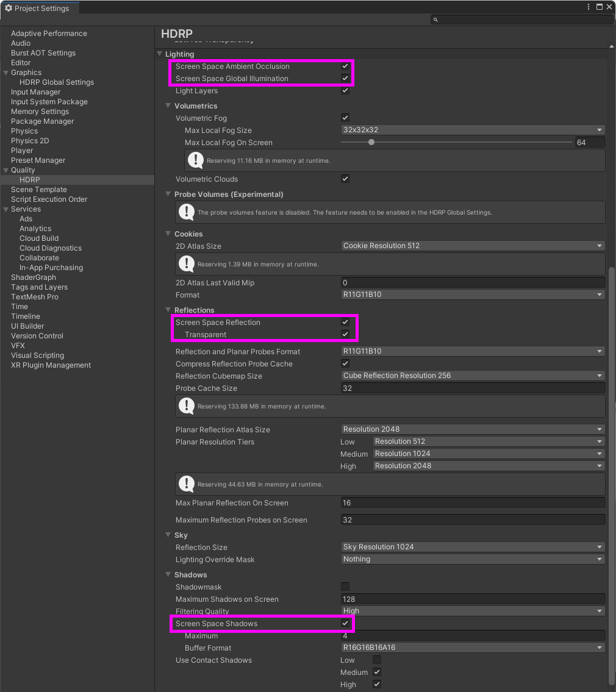This screenshot has height=692, width=616.
Task: Open Planar Resolution Tiers Low dropdown
Action: click(489, 441)
